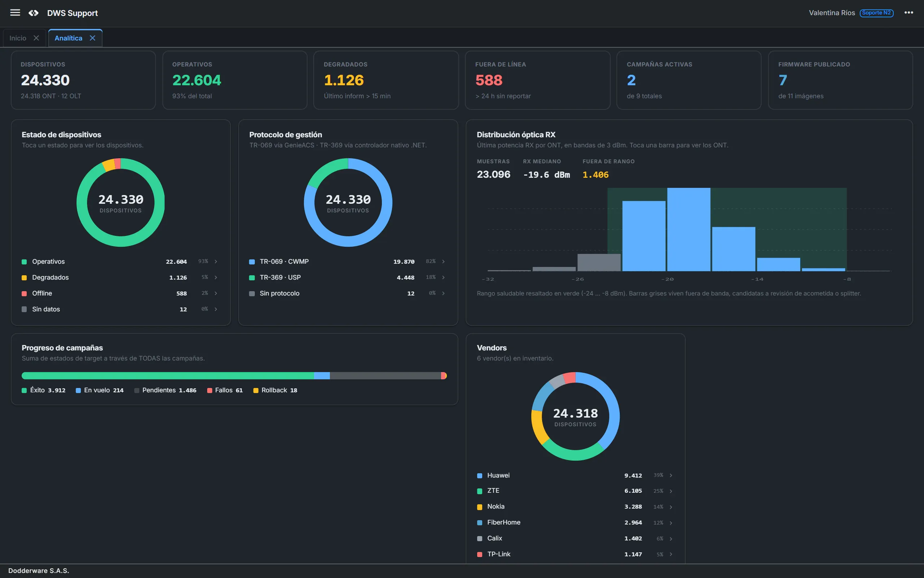
Task: Open the Firmware publicado card
Action: [x=840, y=80]
